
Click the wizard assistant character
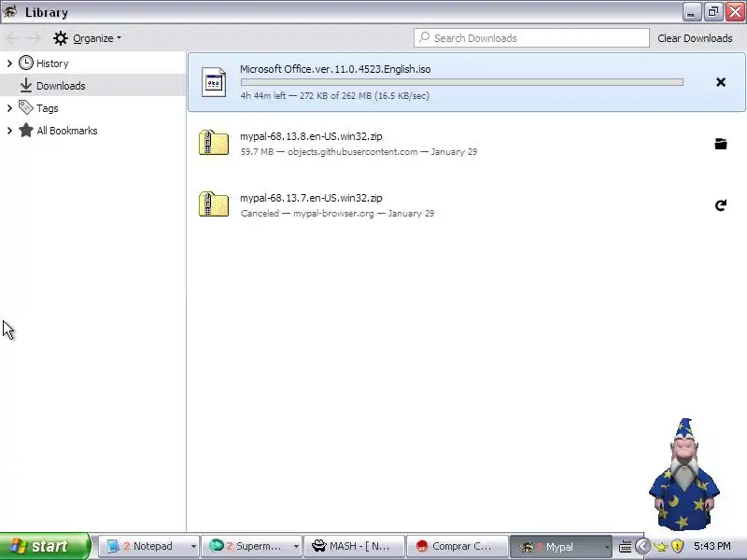click(684, 474)
